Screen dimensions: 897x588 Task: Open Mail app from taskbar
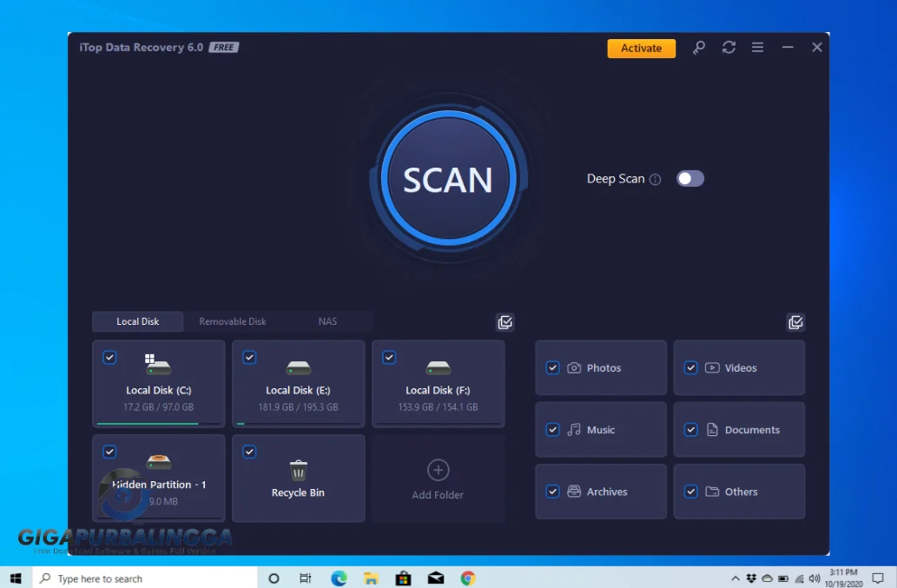pos(435,578)
